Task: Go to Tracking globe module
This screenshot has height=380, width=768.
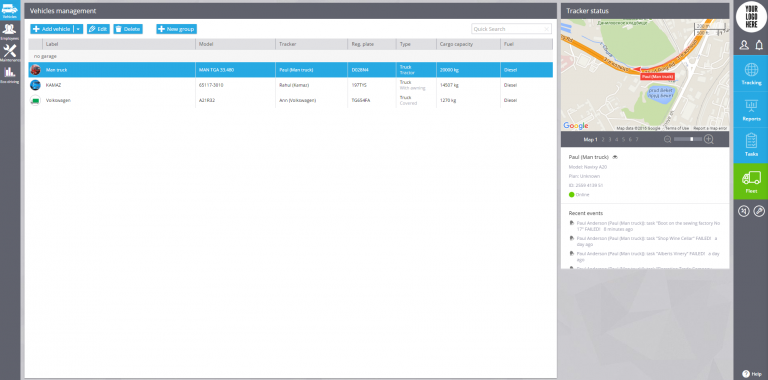Action: tap(751, 73)
